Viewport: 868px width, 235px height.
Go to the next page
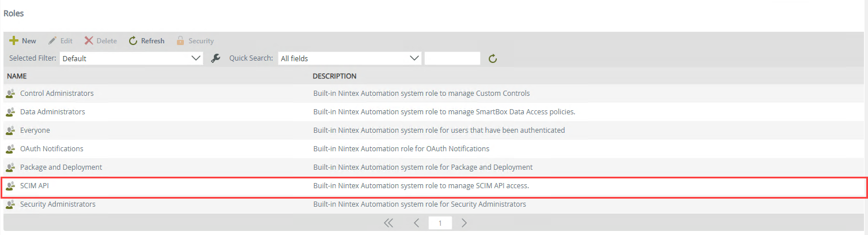coord(464,223)
